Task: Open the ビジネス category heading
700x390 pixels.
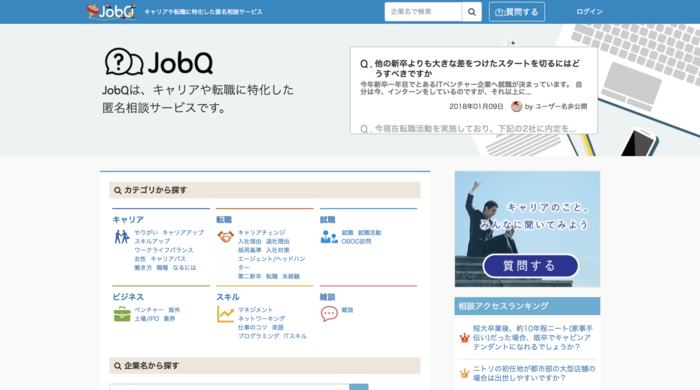Action: (x=128, y=297)
